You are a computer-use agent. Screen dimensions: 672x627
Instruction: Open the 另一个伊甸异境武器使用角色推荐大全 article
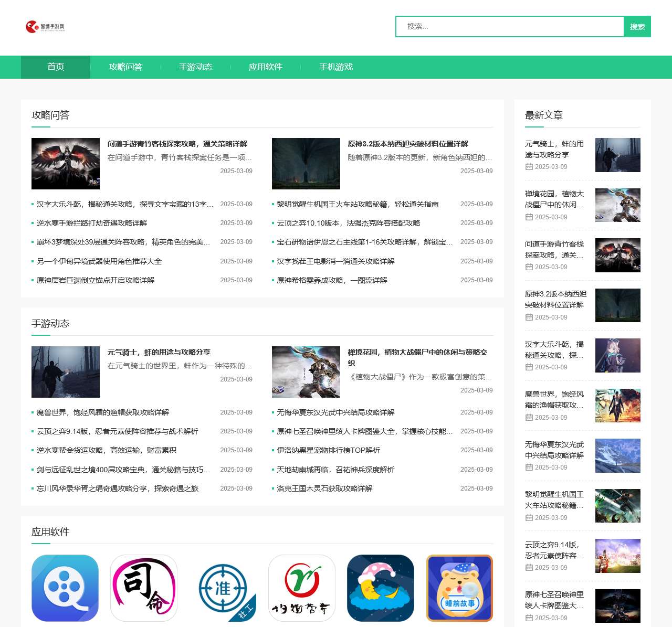coord(99,261)
